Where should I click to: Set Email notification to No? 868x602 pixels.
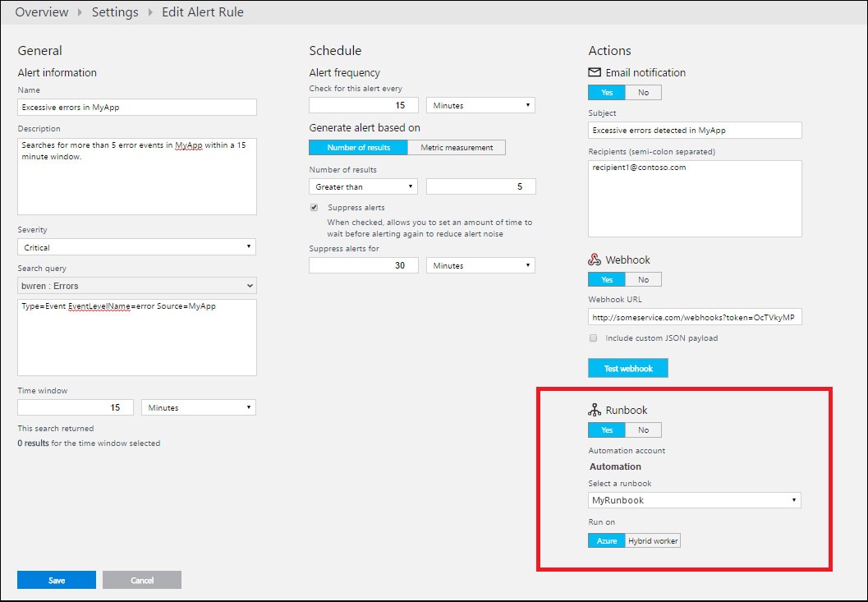[643, 92]
